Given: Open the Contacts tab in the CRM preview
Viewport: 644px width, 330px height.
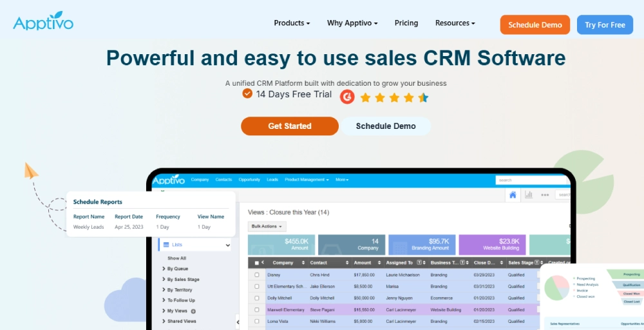Looking at the screenshot, I should click(223, 180).
